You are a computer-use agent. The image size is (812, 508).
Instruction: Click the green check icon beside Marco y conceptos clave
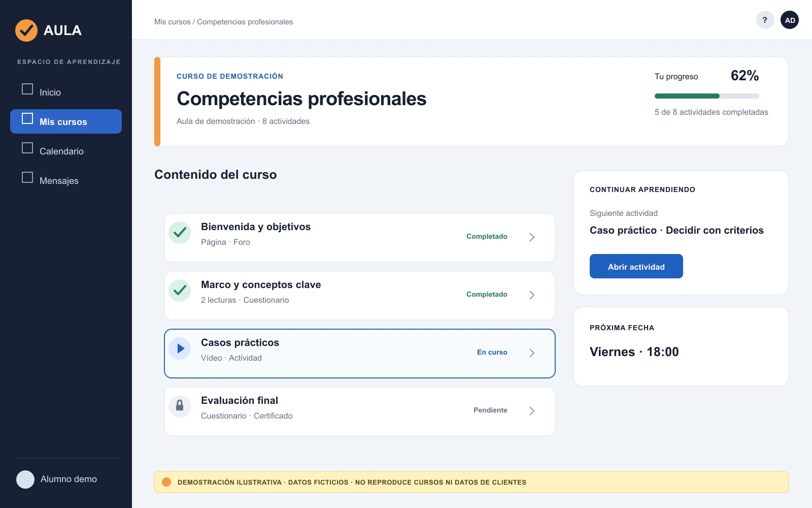coord(180,291)
